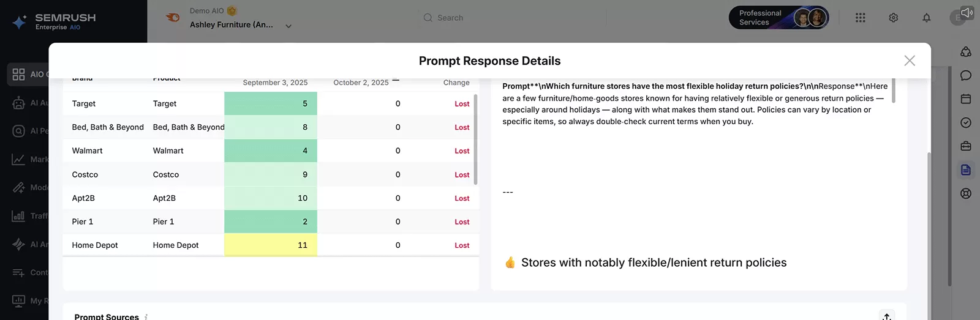Click the speaker announcement icon at top corner
The width and height of the screenshot is (980, 320).
pyautogui.click(x=967, y=12)
